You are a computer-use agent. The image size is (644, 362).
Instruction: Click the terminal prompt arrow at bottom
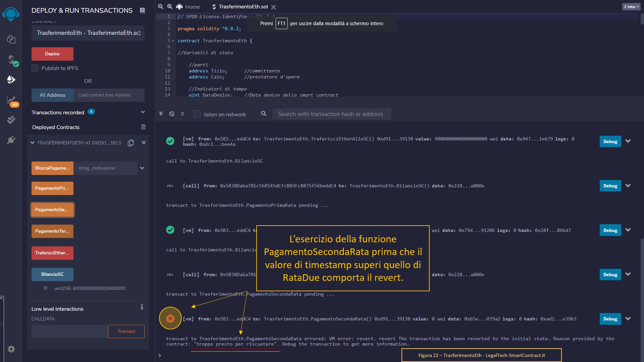(x=160, y=356)
